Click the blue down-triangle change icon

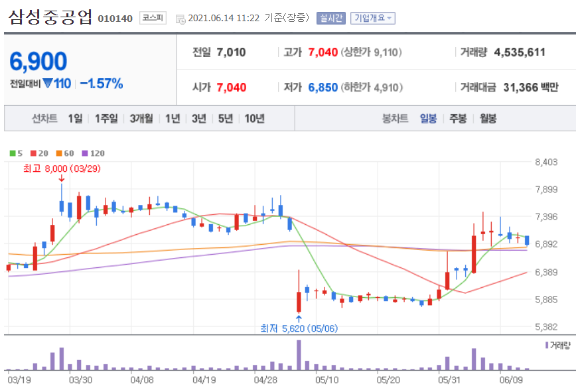click(48, 84)
